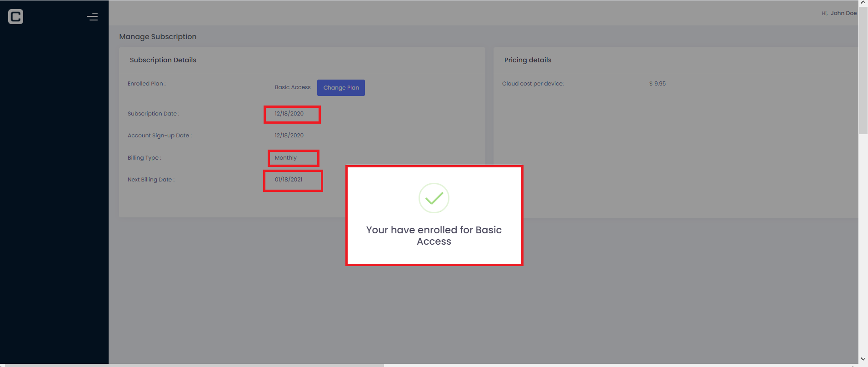The width and height of the screenshot is (868, 367).
Task: Click the Pricing details panel header
Action: [x=528, y=60]
